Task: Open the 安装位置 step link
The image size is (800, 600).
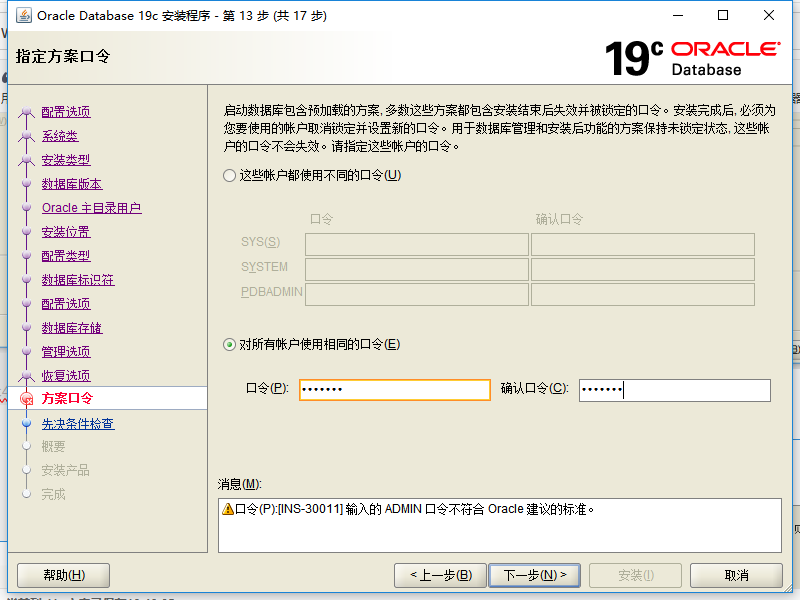Action: pyautogui.click(x=66, y=232)
